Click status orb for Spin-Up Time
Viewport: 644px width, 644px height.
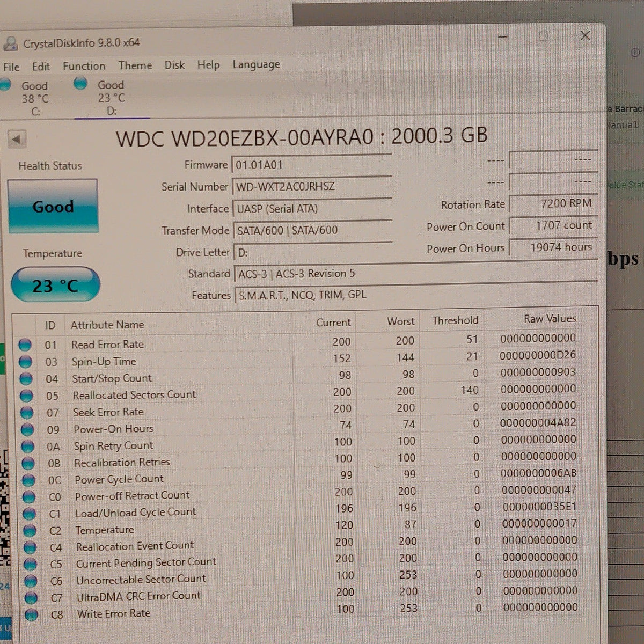tap(25, 362)
